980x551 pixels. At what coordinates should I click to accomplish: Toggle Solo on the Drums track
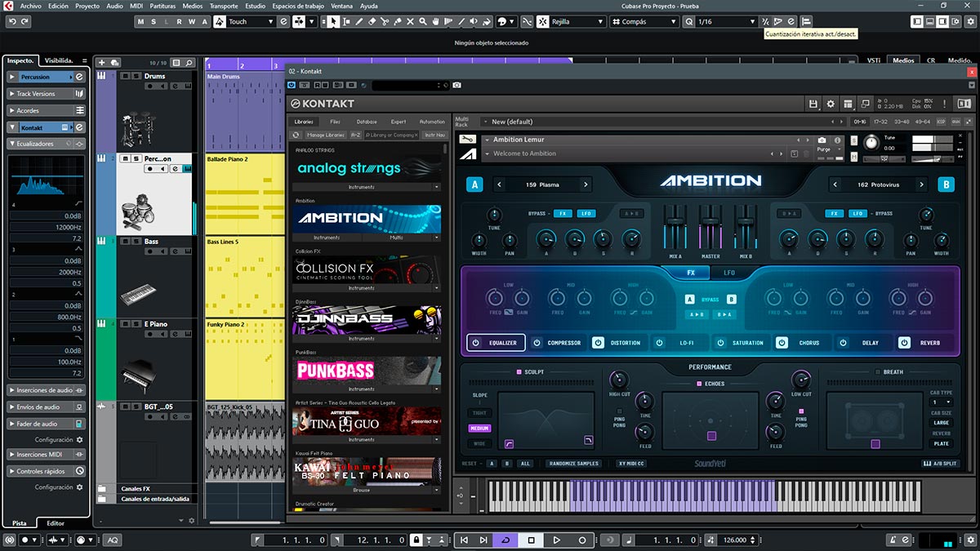pos(135,76)
